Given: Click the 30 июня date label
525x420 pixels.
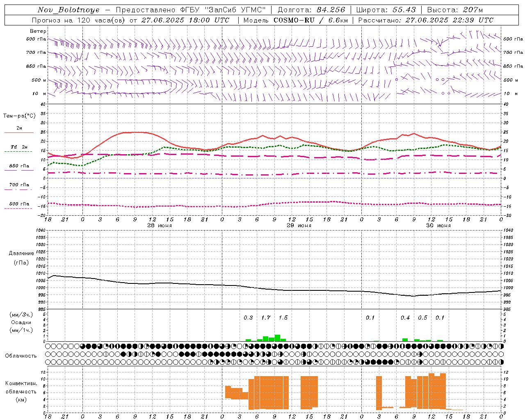Looking at the screenshot, I should [x=438, y=226].
